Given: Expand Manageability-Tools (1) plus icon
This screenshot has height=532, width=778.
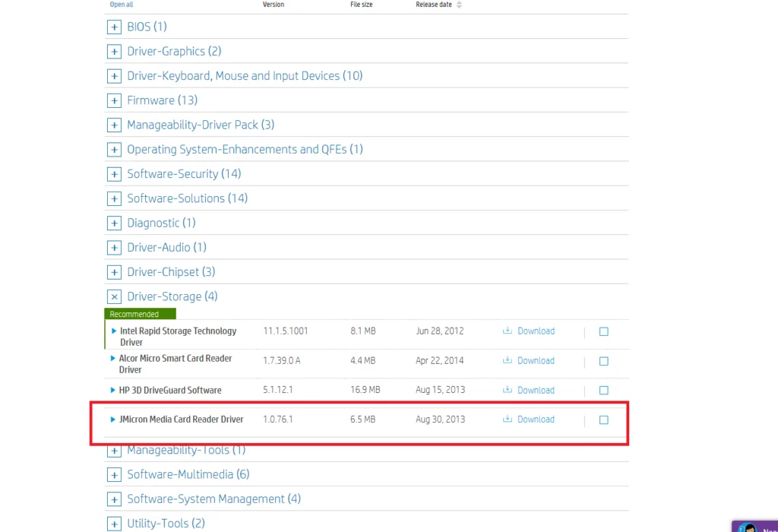Looking at the screenshot, I should pos(114,451).
